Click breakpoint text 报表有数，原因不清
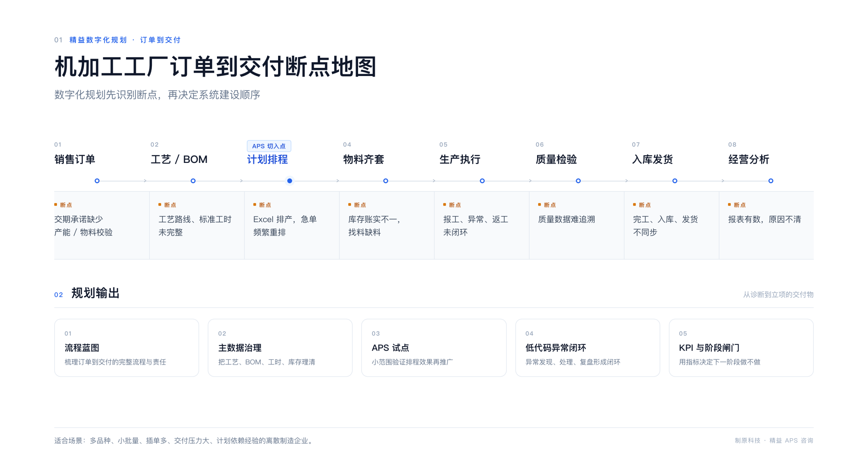This screenshot has width=868, height=467. pyautogui.click(x=765, y=219)
